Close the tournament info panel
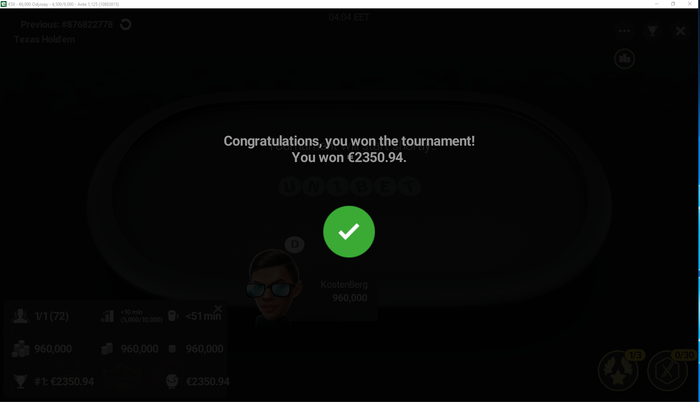The image size is (700, 402). (218, 309)
